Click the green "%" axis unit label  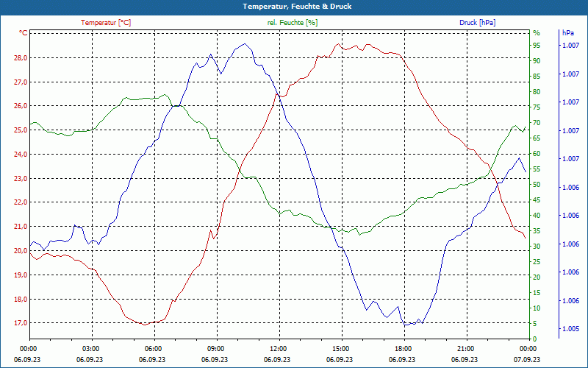[537, 33]
